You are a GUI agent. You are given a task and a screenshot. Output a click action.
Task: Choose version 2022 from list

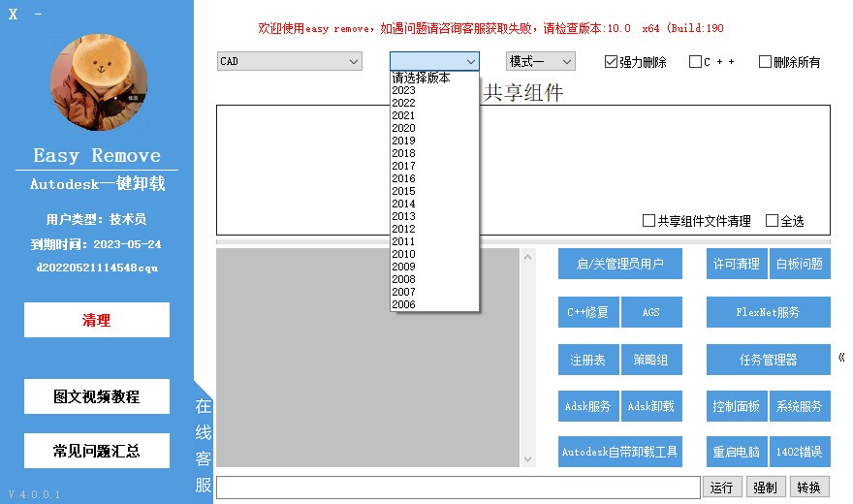[434, 103]
